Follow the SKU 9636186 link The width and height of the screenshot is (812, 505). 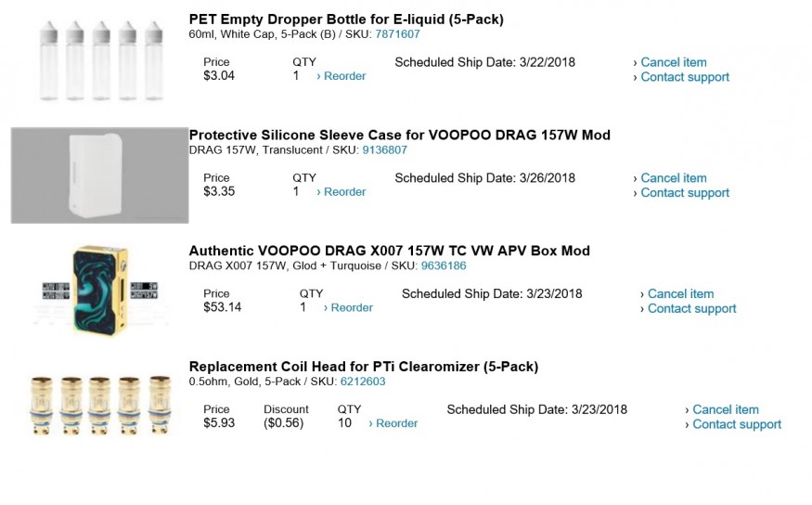point(444,265)
